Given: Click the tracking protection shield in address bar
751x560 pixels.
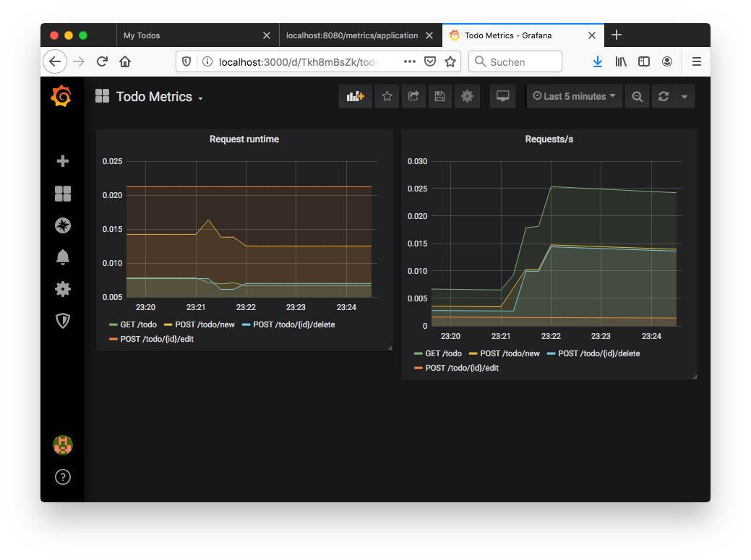Looking at the screenshot, I should tap(186, 61).
